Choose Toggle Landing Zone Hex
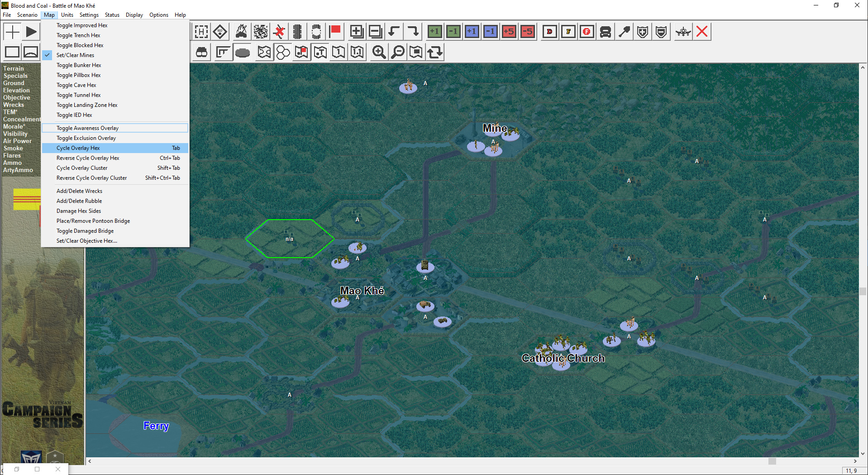 tap(115, 105)
